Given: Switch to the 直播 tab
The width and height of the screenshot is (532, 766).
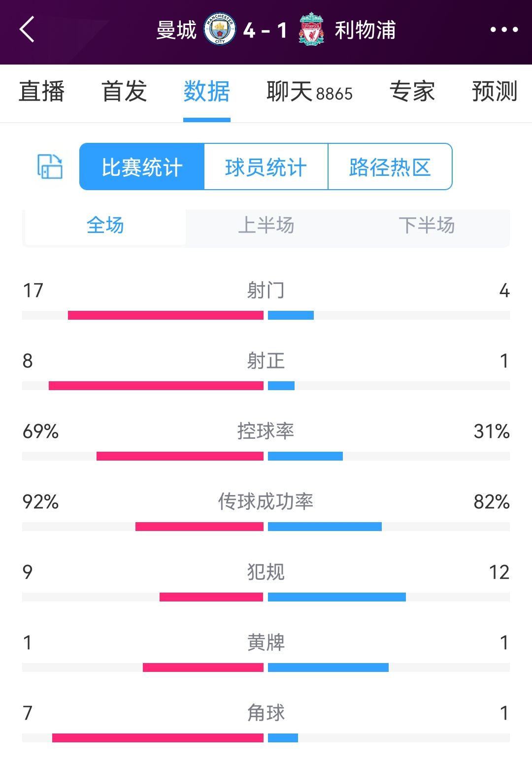Looking at the screenshot, I should [42, 92].
